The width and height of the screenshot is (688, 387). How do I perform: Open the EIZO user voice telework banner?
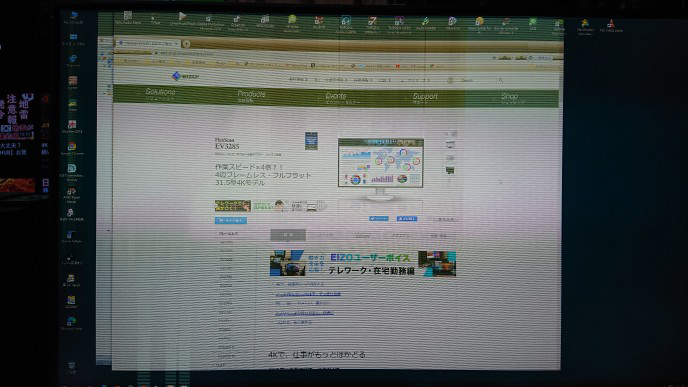click(363, 264)
